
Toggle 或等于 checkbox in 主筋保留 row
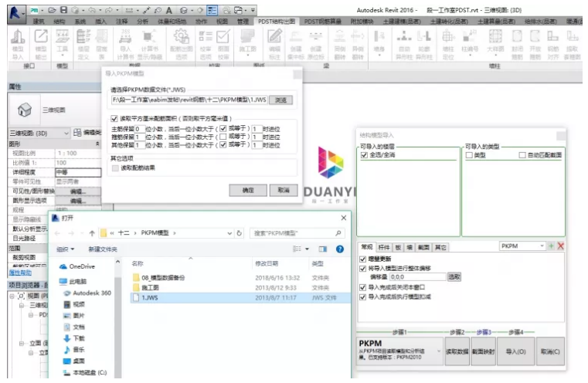click(x=223, y=128)
